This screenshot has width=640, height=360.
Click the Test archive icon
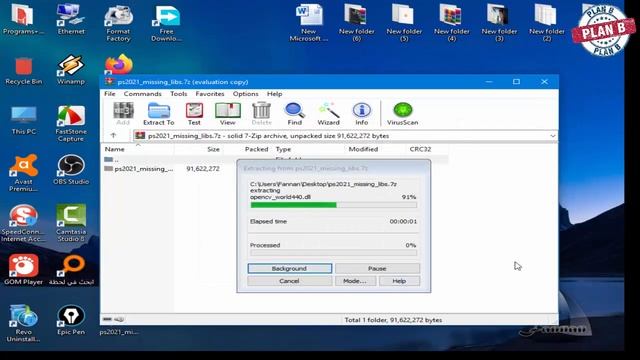[x=194, y=113]
